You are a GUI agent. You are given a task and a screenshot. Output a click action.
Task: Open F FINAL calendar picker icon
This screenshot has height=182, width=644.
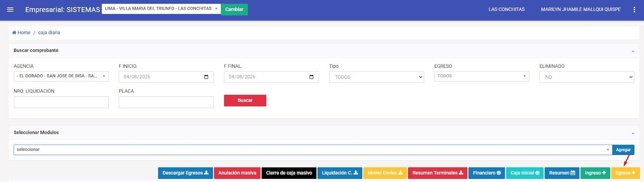click(x=311, y=77)
